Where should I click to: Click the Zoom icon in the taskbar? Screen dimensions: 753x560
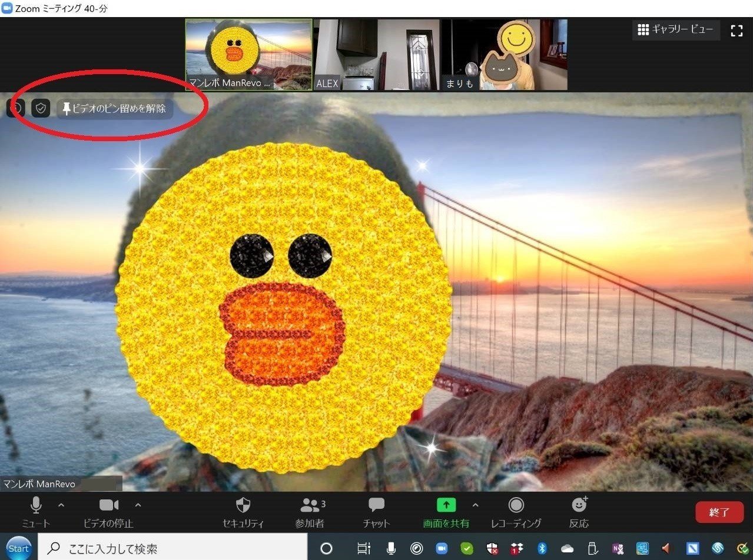tap(442, 548)
